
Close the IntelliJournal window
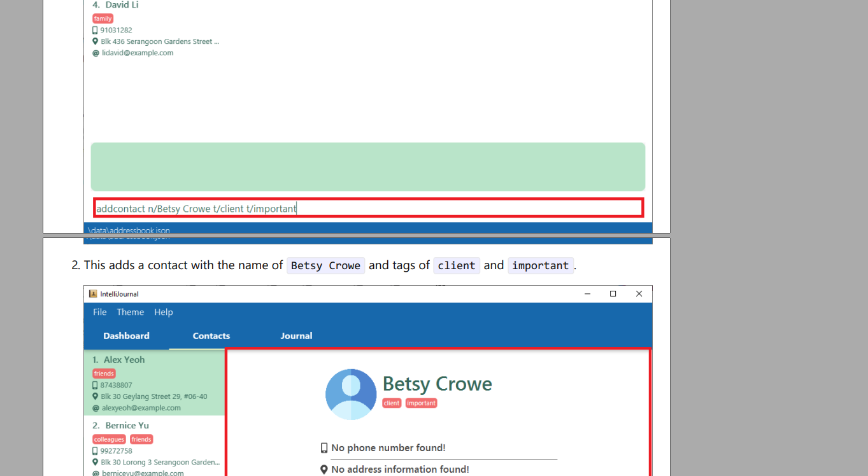pyautogui.click(x=639, y=294)
